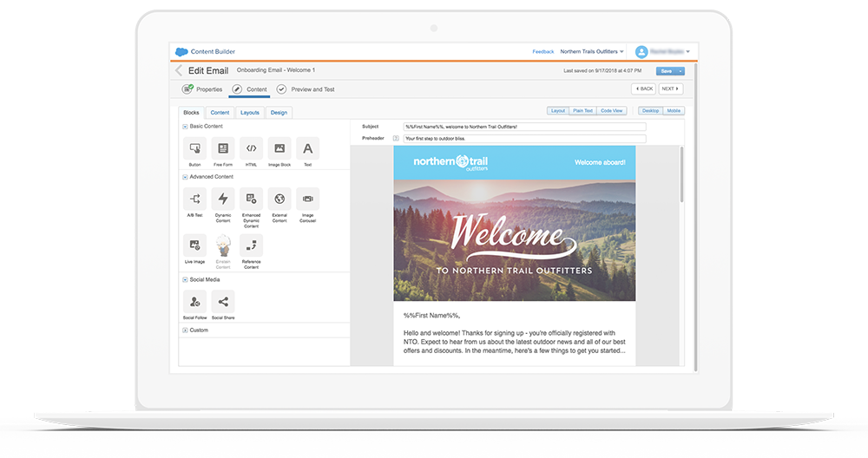Choose the HTML block icon

252,148
